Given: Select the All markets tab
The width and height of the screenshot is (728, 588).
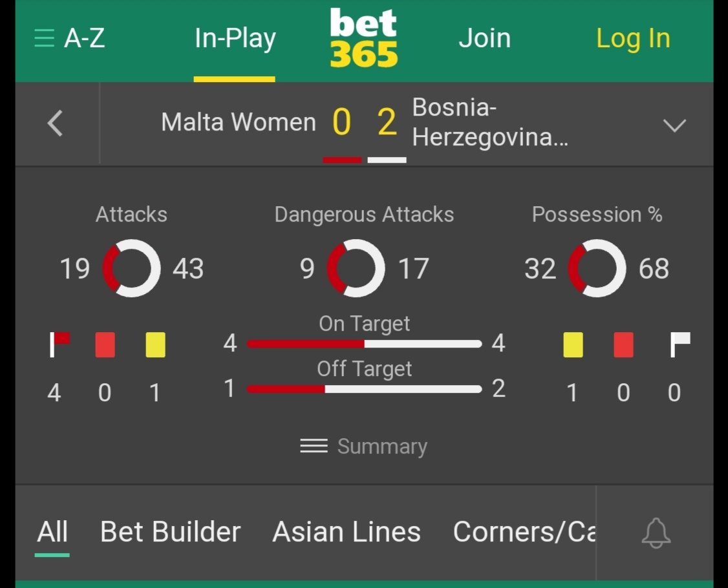Looking at the screenshot, I should click(52, 532).
